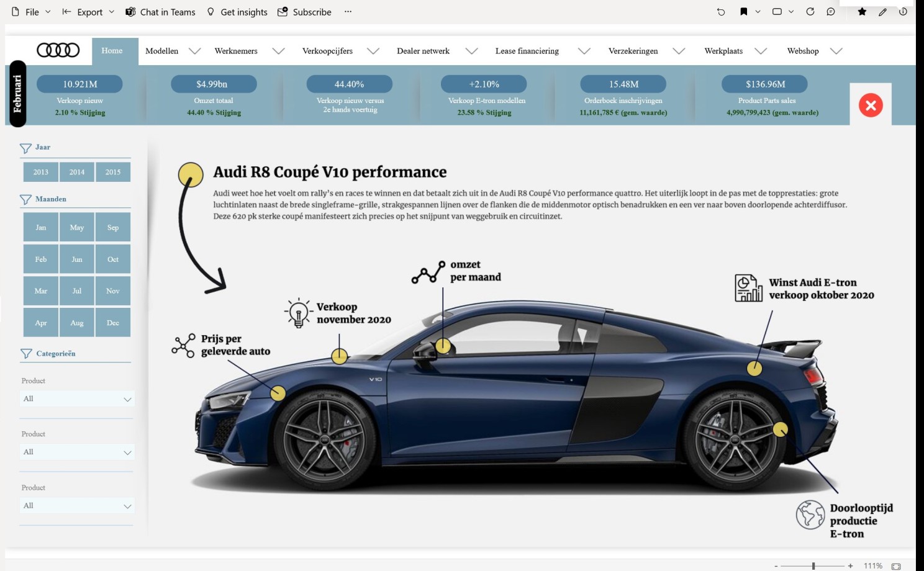Select the Home tab
The image size is (924, 571).
(x=115, y=51)
